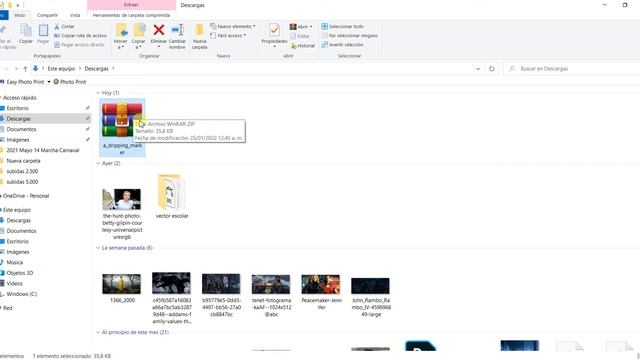
Task: Open Red in navigation pane
Action: 8,308
